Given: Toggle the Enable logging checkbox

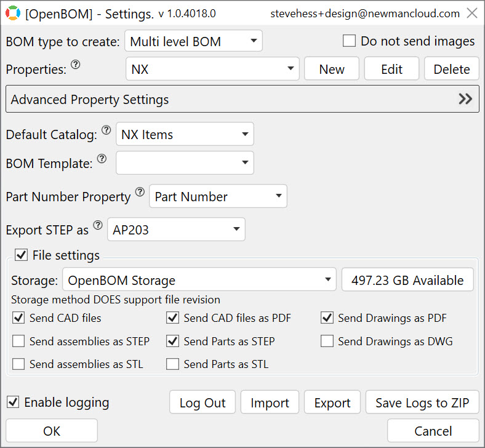Looking at the screenshot, I should [x=13, y=402].
